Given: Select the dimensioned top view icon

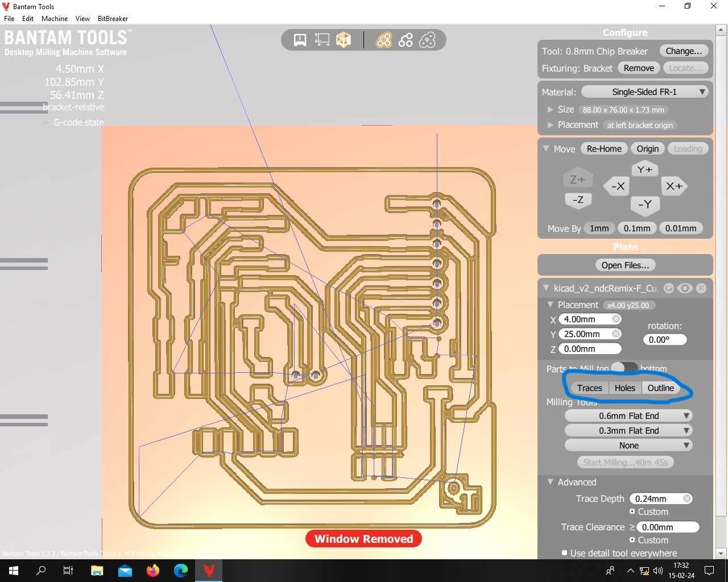Looking at the screenshot, I should click(322, 40).
